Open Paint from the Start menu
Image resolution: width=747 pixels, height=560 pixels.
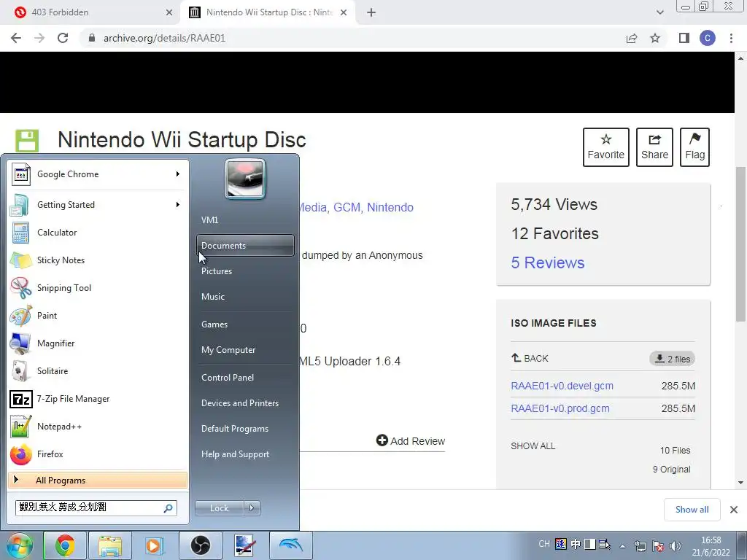[x=98, y=315]
